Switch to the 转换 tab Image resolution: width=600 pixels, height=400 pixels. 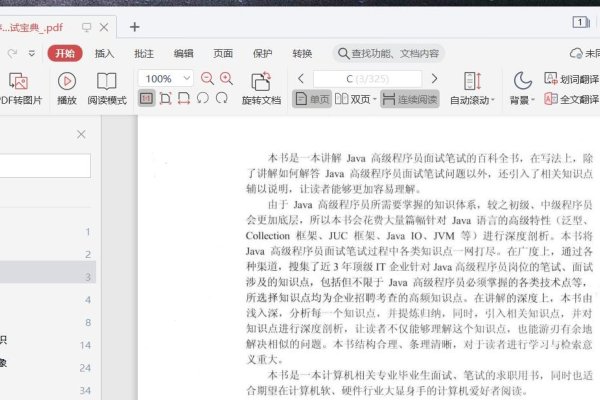[x=302, y=53]
